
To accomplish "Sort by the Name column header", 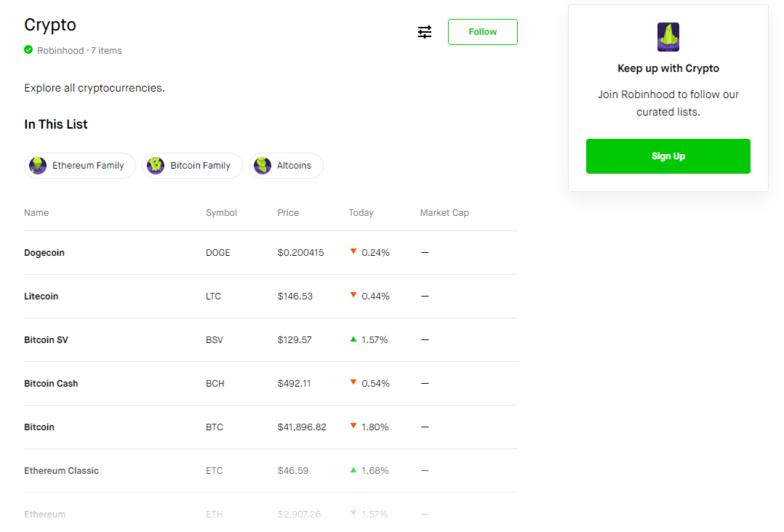I will coord(36,213).
